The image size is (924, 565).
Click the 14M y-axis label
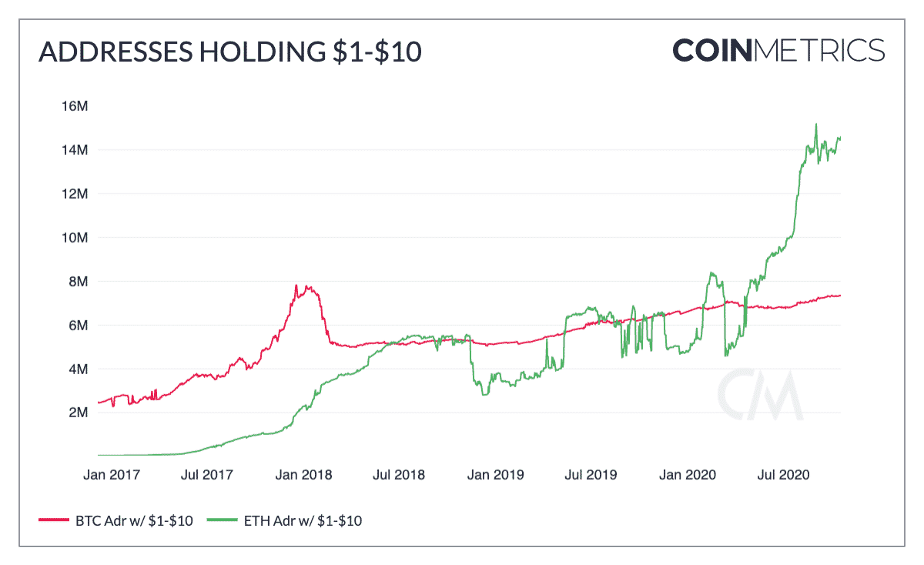click(x=74, y=149)
